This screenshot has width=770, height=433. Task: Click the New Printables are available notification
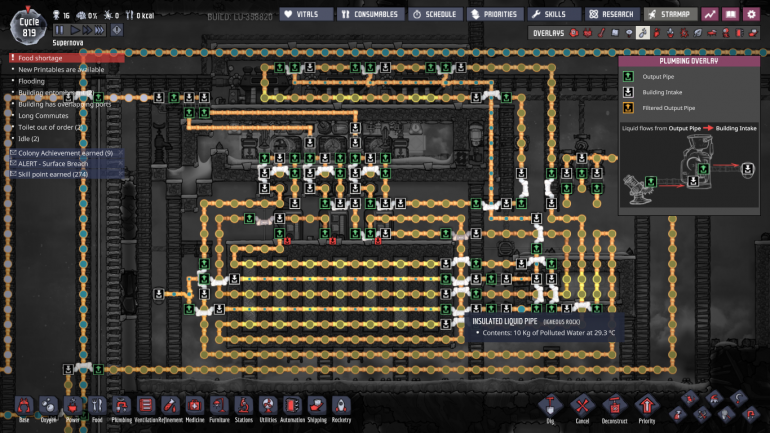(61, 70)
